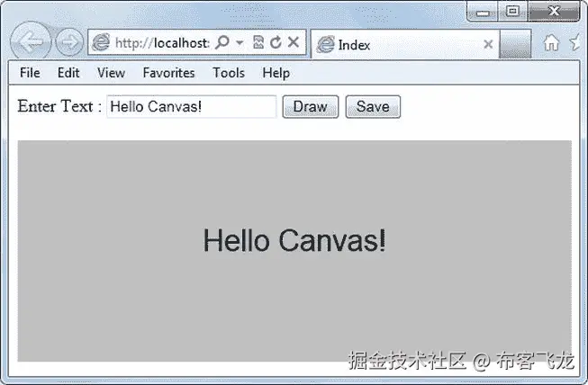Click the IE page icon in address bar
This screenshot has width=588, height=385.
pyautogui.click(x=101, y=42)
